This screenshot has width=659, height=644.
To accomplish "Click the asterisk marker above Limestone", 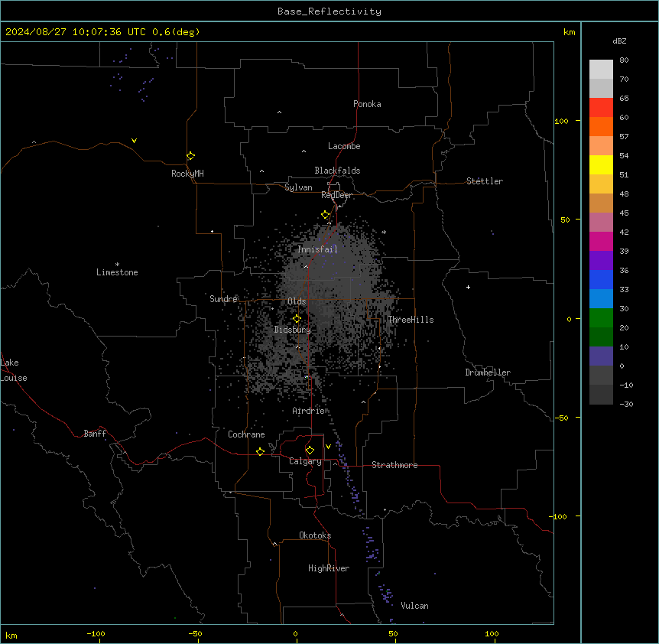I will [x=117, y=265].
